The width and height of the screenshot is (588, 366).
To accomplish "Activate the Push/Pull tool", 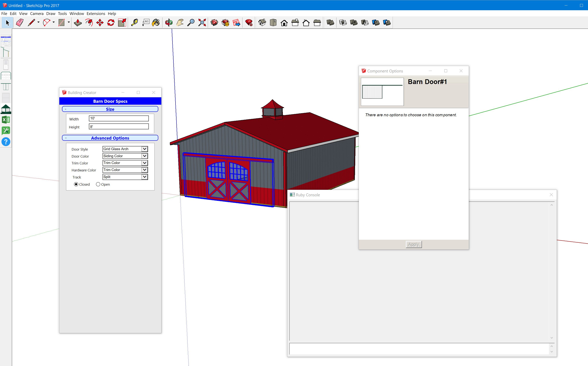I will [78, 23].
